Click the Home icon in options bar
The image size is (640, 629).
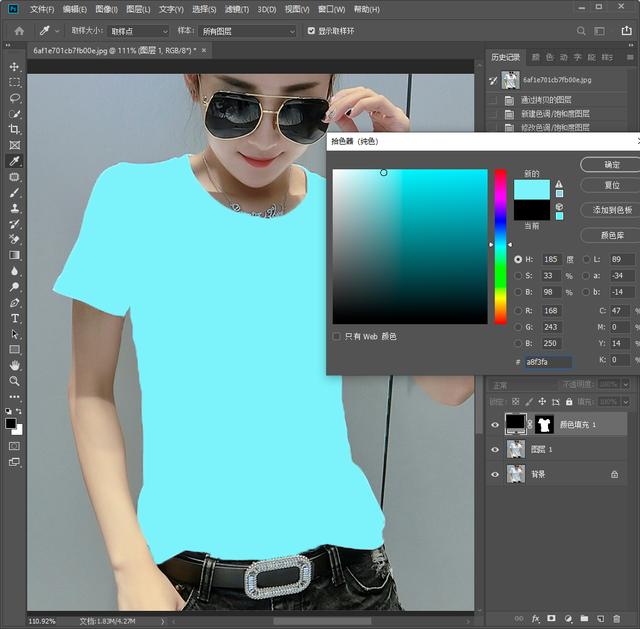click(x=19, y=31)
